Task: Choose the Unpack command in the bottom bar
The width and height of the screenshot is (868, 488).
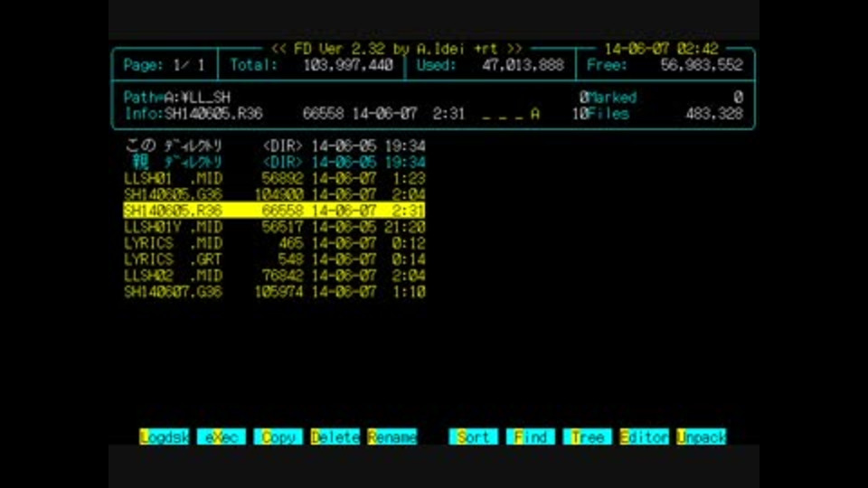Action: 702,437
